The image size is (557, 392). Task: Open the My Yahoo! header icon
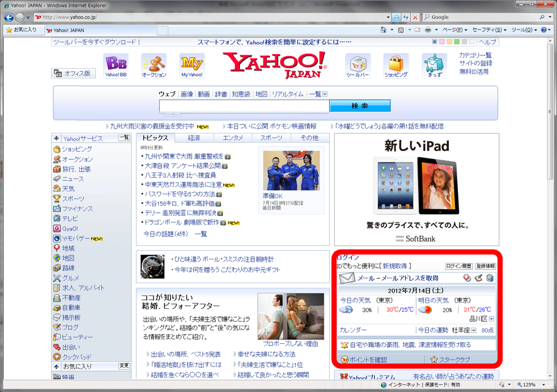click(x=192, y=66)
